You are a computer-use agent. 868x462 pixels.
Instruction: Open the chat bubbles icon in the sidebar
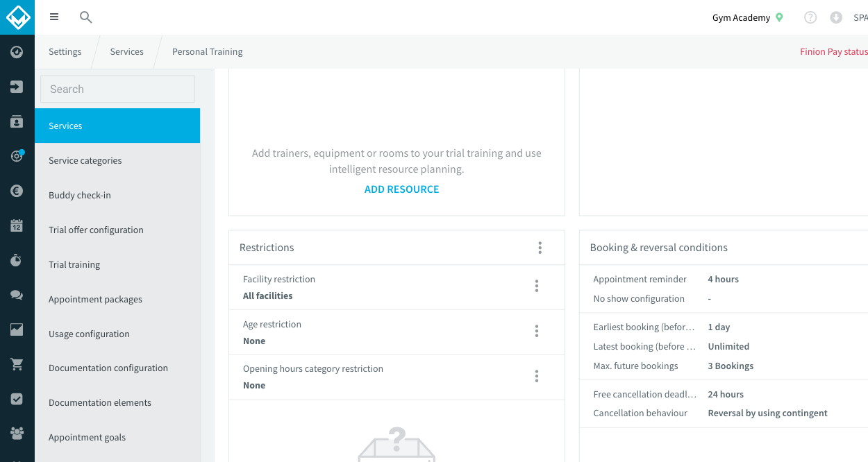tap(17, 295)
